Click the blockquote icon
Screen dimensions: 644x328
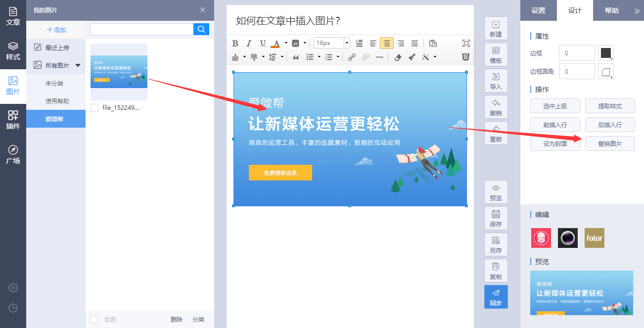296,57
